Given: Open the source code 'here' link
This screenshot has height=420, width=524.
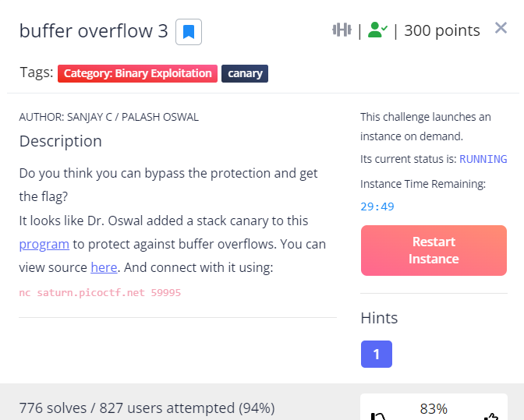Looking at the screenshot, I should 104,267.
